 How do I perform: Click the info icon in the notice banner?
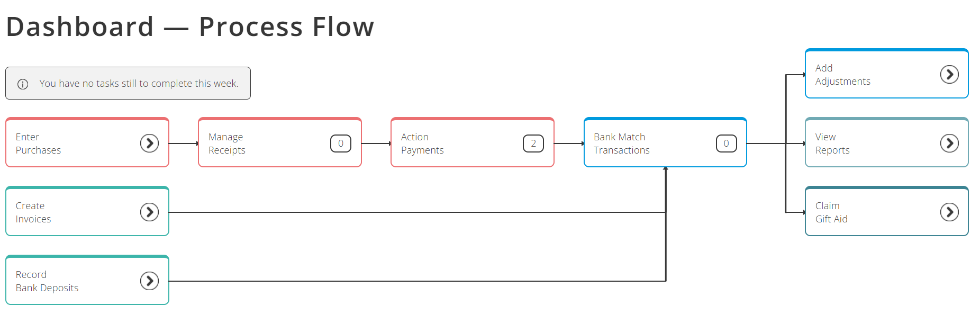(x=22, y=83)
